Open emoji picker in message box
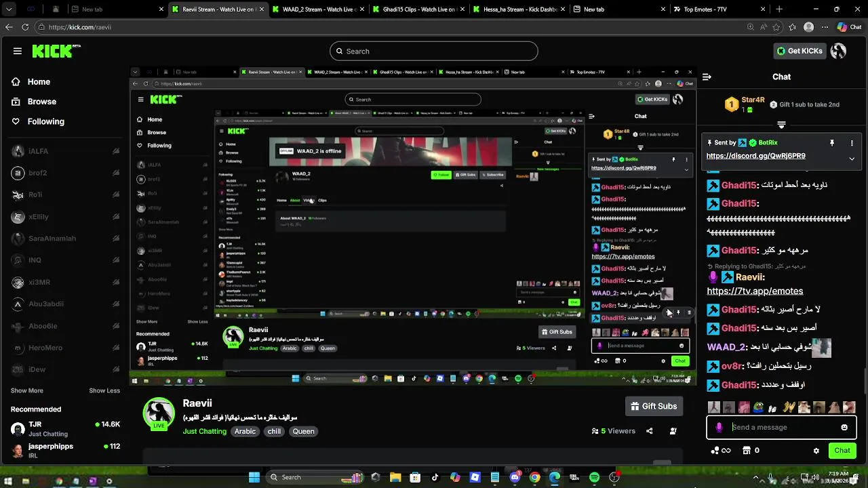The height and width of the screenshot is (488, 868). coord(844,427)
